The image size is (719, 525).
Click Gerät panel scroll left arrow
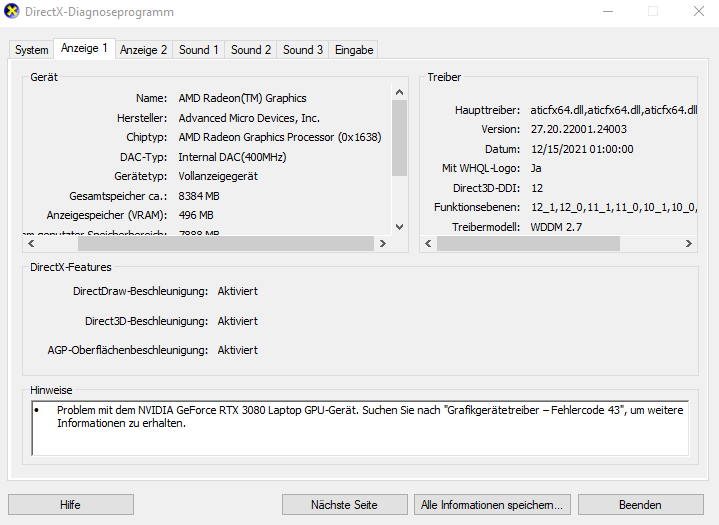(x=31, y=243)
